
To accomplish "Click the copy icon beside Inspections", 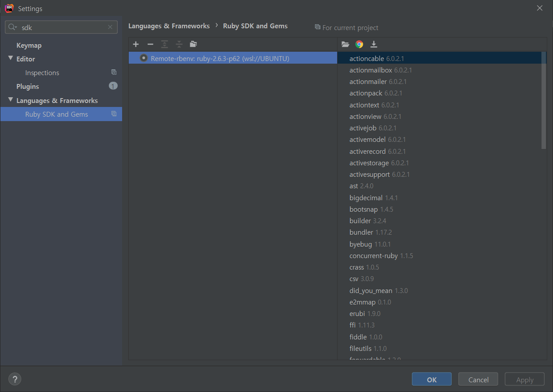I will click(x=114, y=72).
